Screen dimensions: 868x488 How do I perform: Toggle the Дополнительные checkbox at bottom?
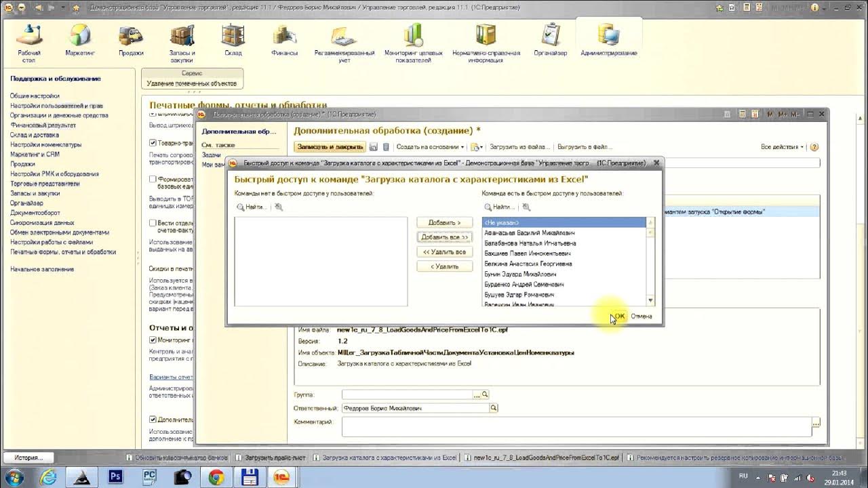click(153, 420)
